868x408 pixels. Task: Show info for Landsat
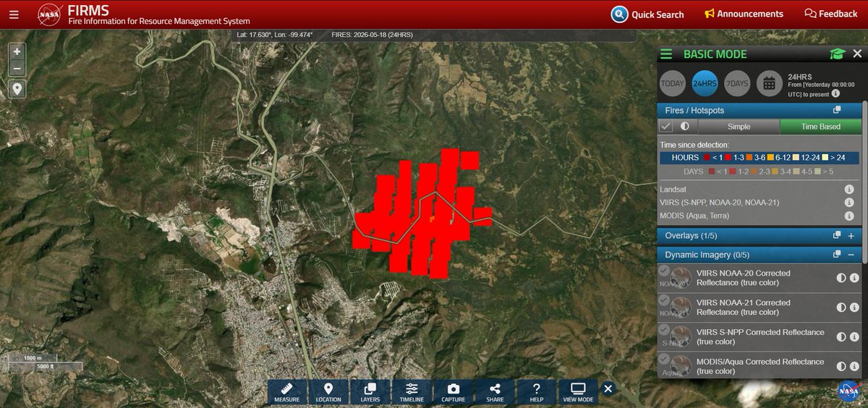click(x=849, y=189)
